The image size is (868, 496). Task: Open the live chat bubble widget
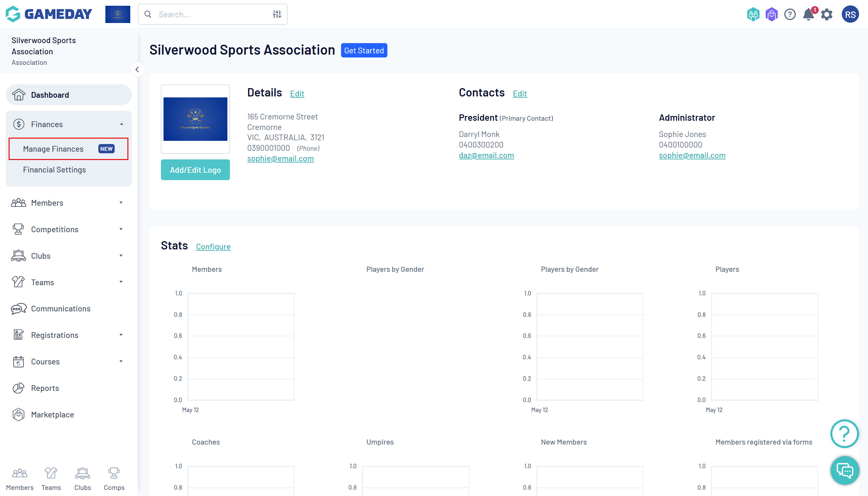click(x=844, y=470)
